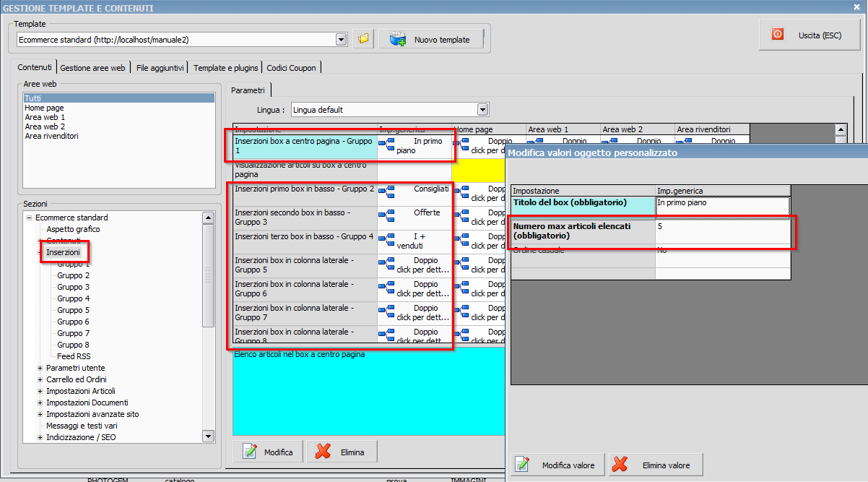The image size is (868, 482).
Task: Select Area web 2 in Aree web list
Action: tap(45, 126)
